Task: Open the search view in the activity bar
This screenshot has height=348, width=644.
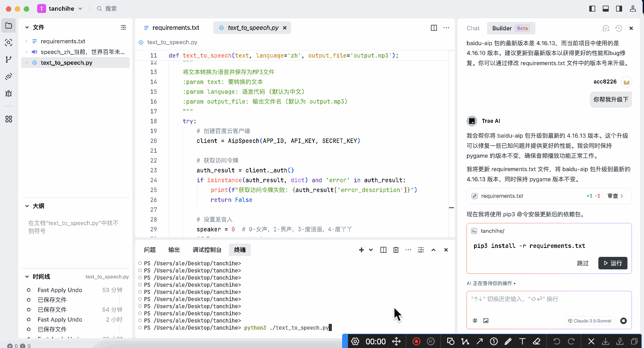Action: coord(8,42)
